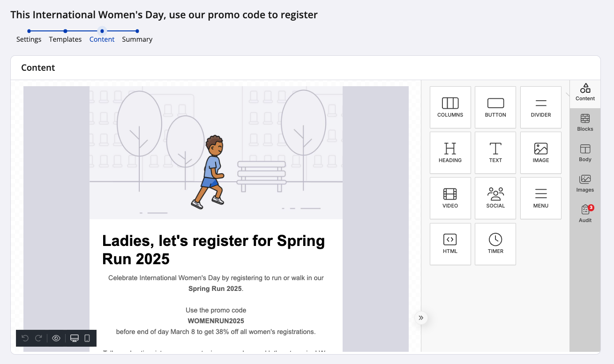Open the Blocks tab
The image size is (614, 364).
[x=585, y=123]
